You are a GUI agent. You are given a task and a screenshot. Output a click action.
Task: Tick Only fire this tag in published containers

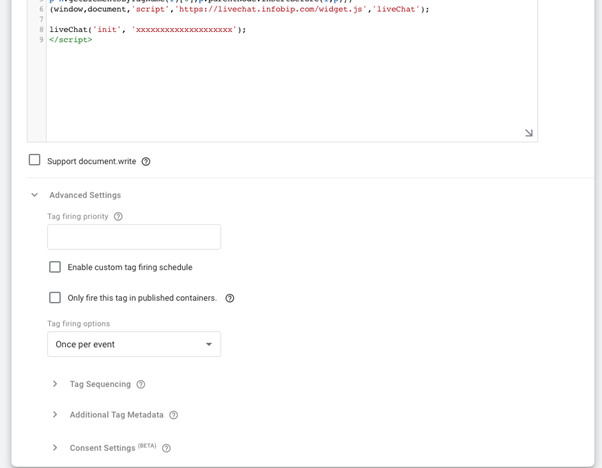(55, 298)
